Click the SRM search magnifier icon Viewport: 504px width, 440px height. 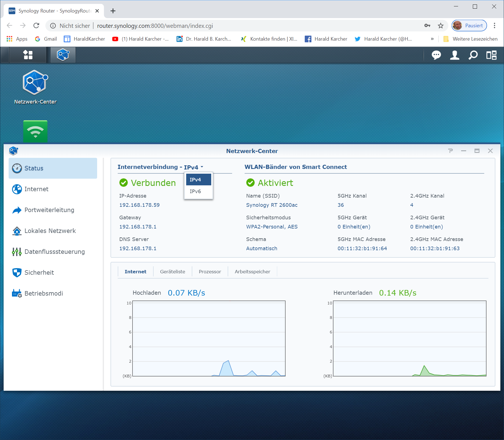click(x=473, y=55)
